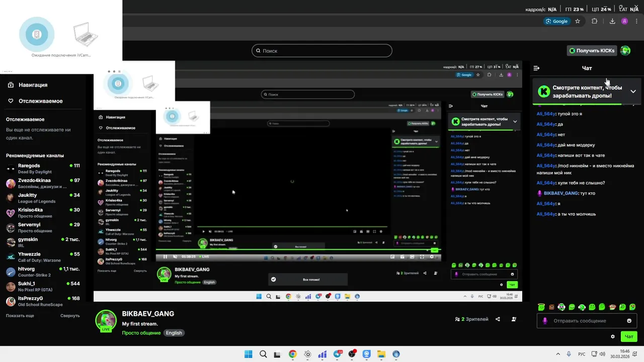Click the purple microphone icon in message box
644x362 pixels.
(x=544, y=321)
